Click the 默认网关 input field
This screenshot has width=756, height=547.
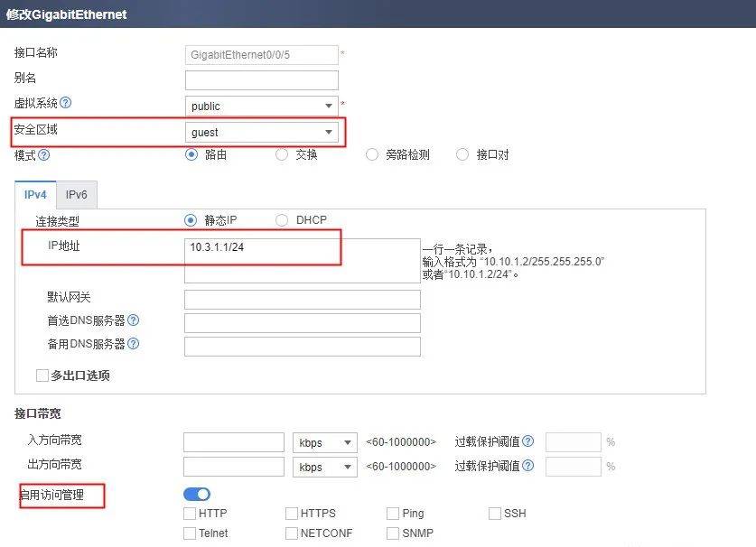303,300
